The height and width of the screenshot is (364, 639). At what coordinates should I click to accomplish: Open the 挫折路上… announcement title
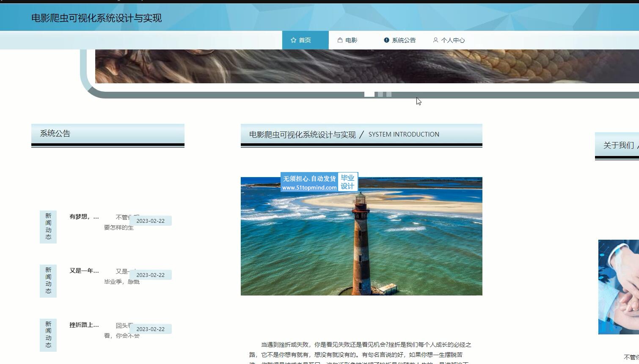84,325
